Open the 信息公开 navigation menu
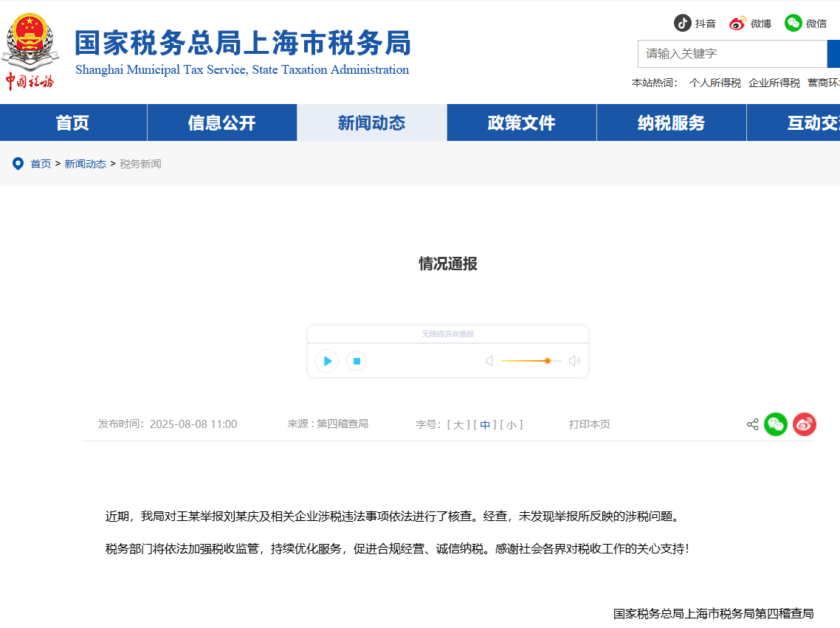The height and width of the screenshot is (628, 840). coord(221,123)
